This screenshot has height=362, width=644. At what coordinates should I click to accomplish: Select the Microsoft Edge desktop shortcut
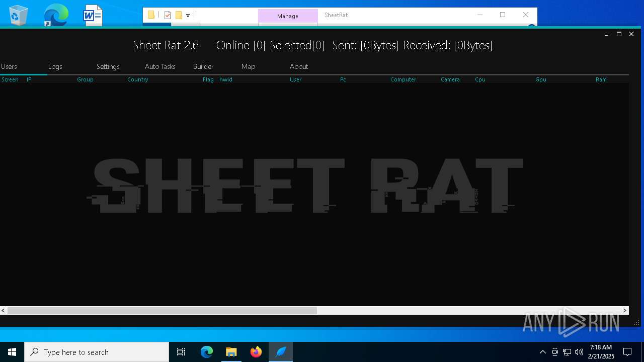(55, 15)
